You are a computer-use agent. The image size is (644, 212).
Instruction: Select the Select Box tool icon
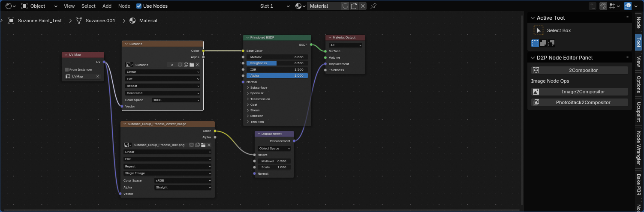(x=538, y=30)
